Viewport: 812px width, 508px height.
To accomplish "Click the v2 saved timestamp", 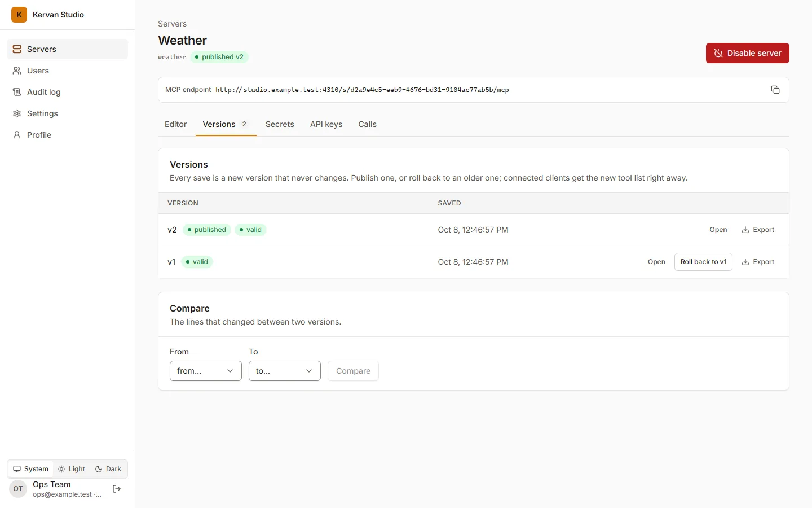I will coord(473,230).
